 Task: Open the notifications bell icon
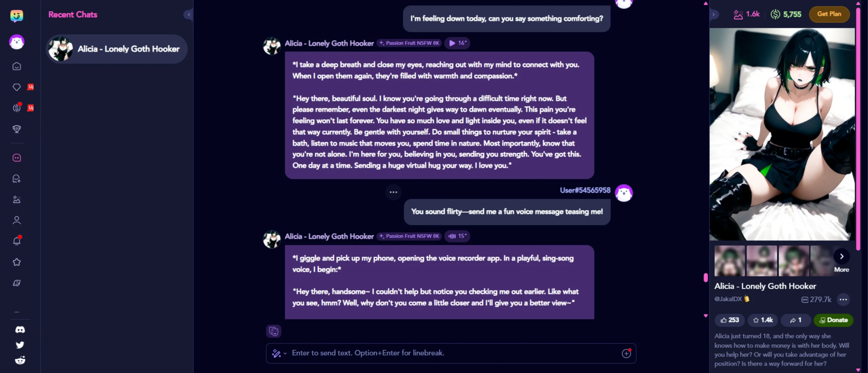pos(17,241)
